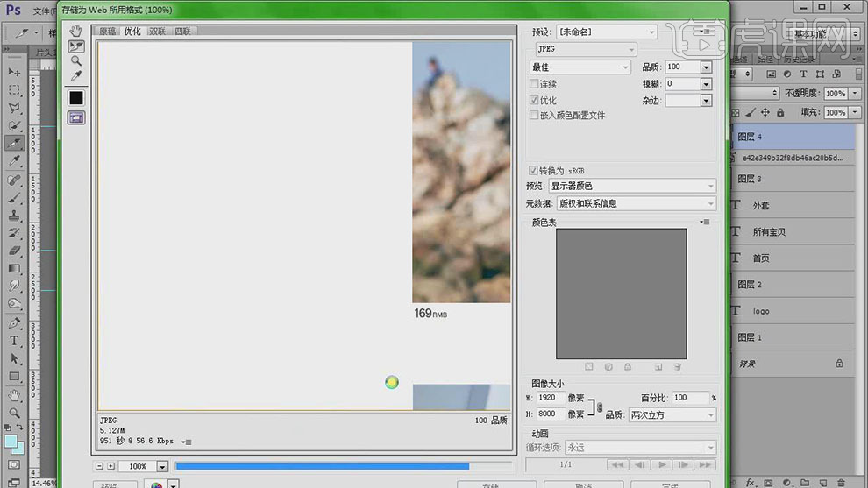Select the Clone Stamp tool
The width and height of the screenshot is (868, 488).
14,216
